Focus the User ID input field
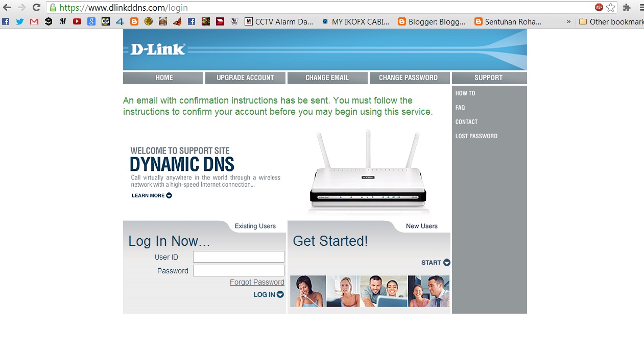 coord(238,257)
